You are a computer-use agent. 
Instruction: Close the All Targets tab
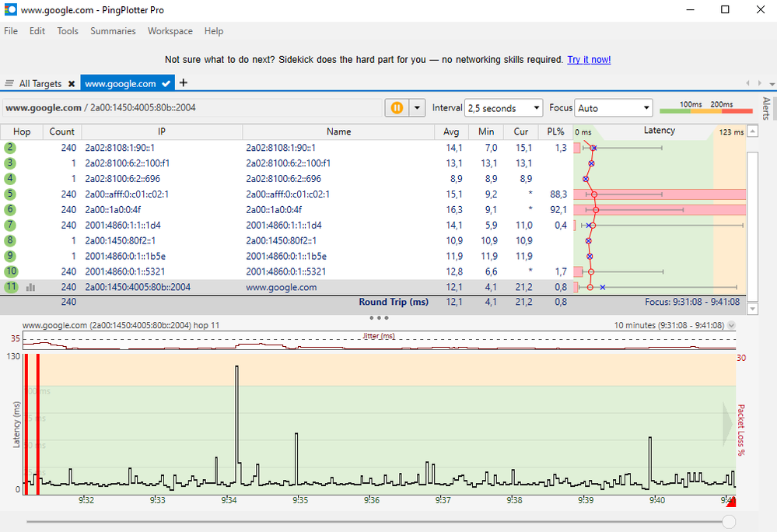click(72, 83)
